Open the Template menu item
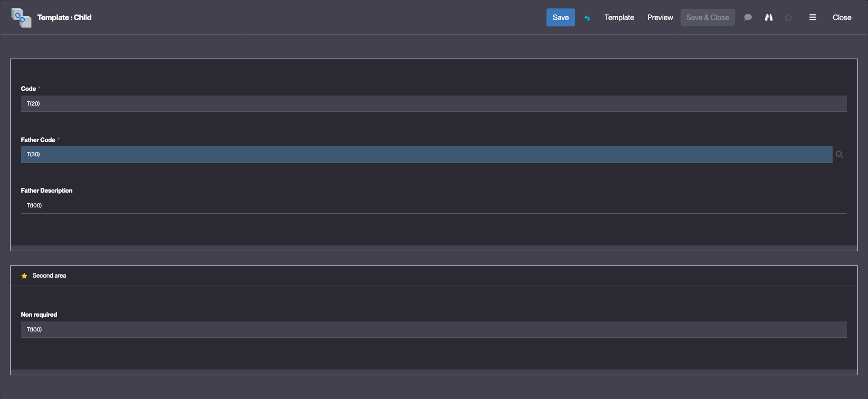The image size is (868, 399). [619, 17]
